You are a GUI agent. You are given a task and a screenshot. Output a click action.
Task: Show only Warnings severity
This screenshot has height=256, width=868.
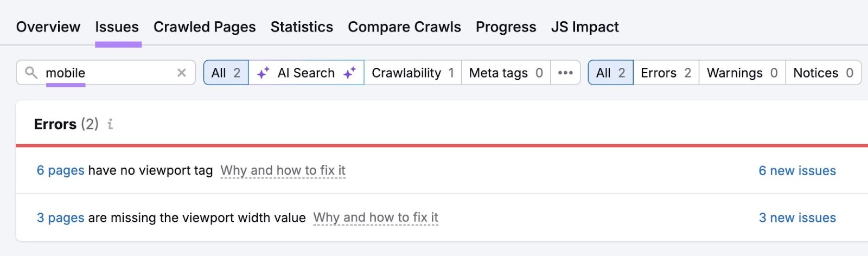pyautogui.click(x=742, y=73)
